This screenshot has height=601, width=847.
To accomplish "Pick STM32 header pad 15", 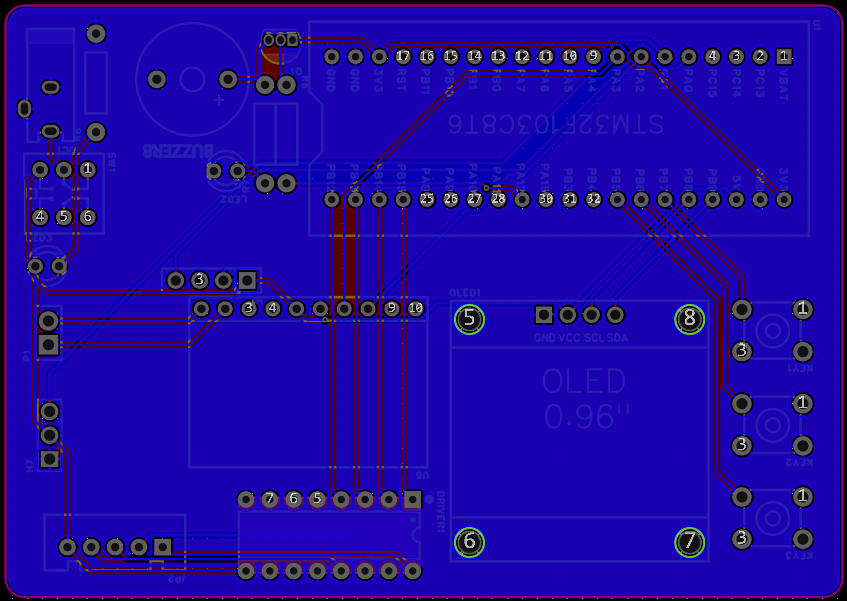I will tap(451, 56).
